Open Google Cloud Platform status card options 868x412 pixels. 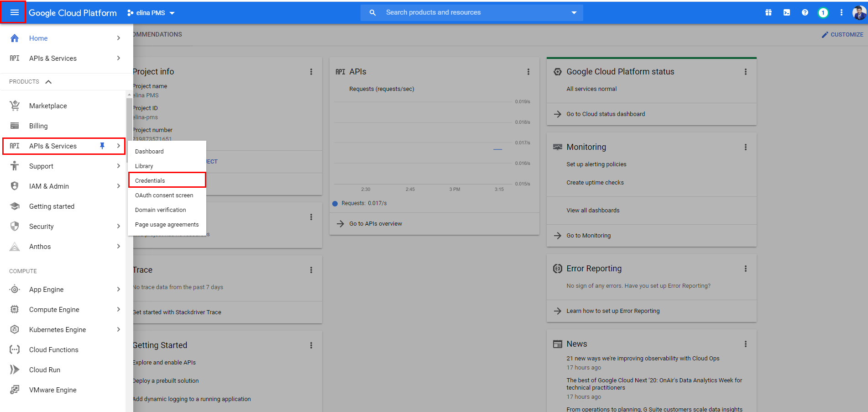746,72
